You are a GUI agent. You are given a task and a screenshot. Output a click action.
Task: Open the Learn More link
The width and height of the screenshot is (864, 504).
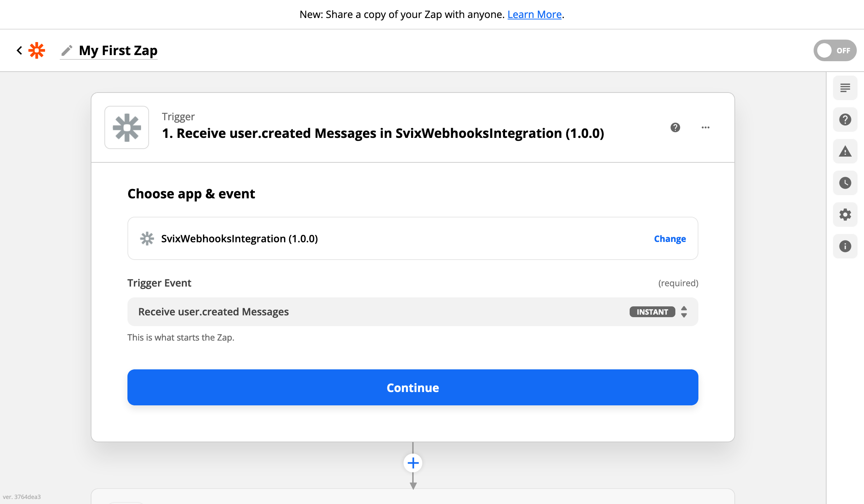534,14
